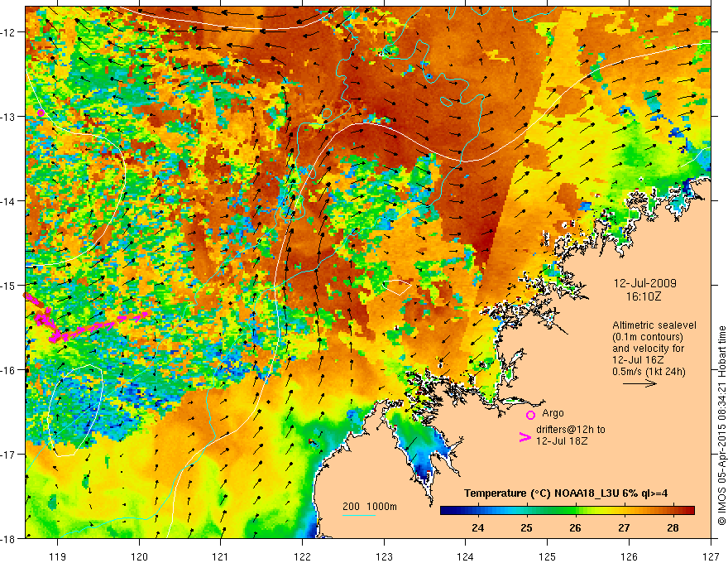Click latitude axis label '-13'
This screenshot has height=563, width=728.
pos(8,116)
